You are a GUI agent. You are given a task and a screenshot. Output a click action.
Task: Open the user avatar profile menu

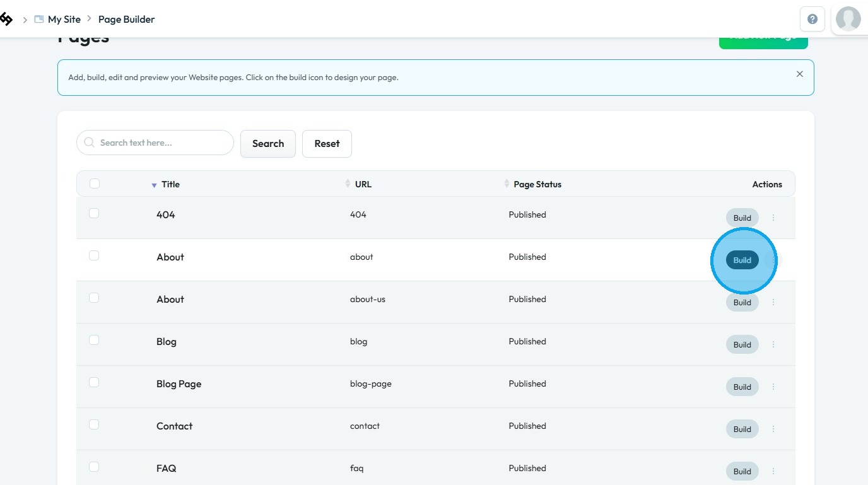point(848,19)
